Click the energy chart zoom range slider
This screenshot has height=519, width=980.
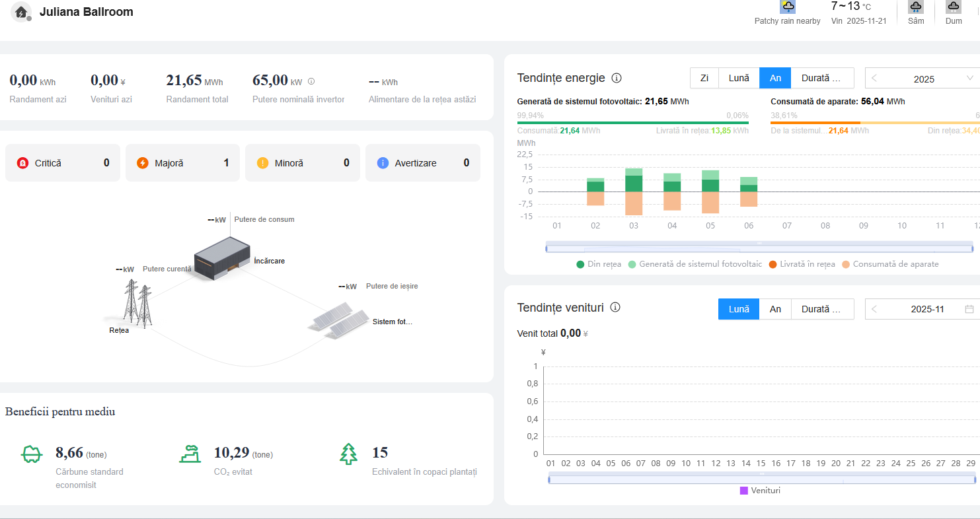(759, 248)
